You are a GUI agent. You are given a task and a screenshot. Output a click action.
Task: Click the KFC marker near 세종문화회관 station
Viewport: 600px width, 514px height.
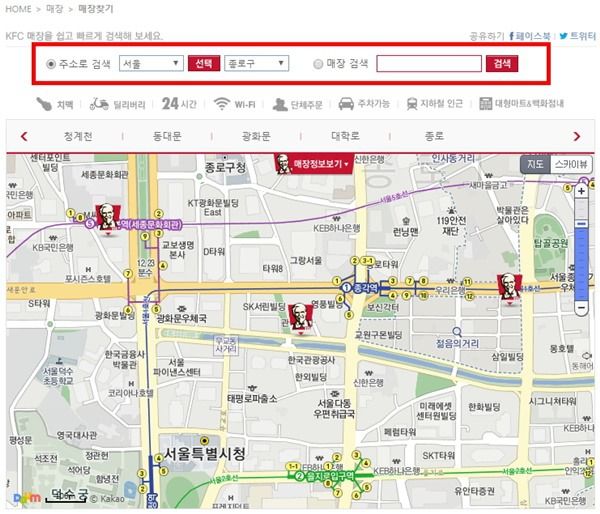coord(108,220)
